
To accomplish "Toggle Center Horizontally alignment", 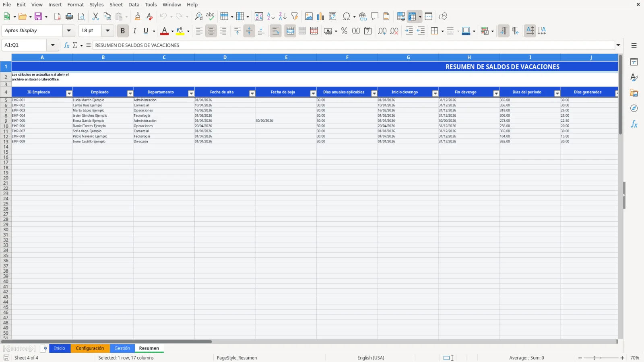I will coord(211,31).
